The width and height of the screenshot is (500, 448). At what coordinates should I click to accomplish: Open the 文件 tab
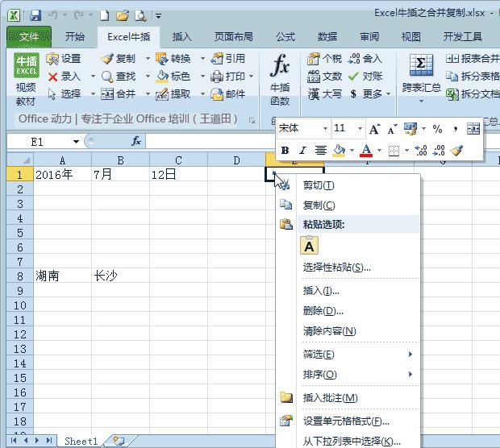[x=29, y=37]
